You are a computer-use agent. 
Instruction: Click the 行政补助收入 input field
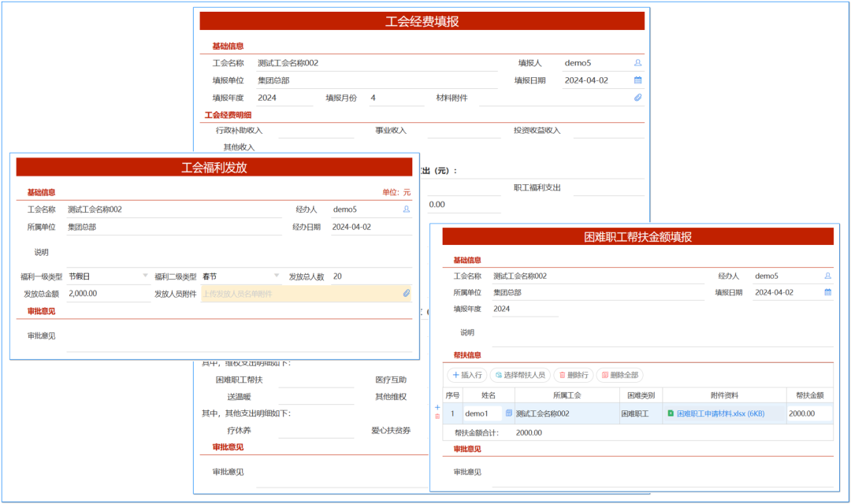pyautogui.click(x=317, y=130)
